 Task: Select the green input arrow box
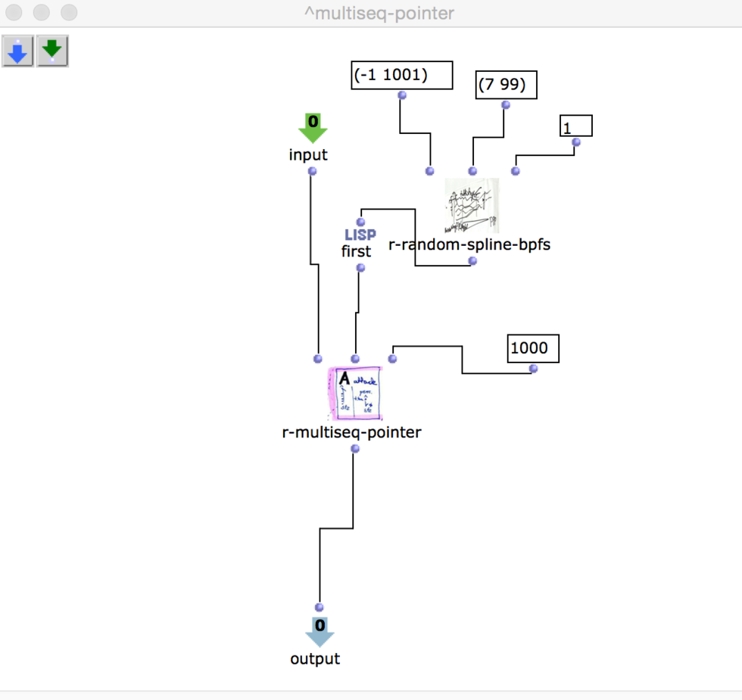click(312, 128)
